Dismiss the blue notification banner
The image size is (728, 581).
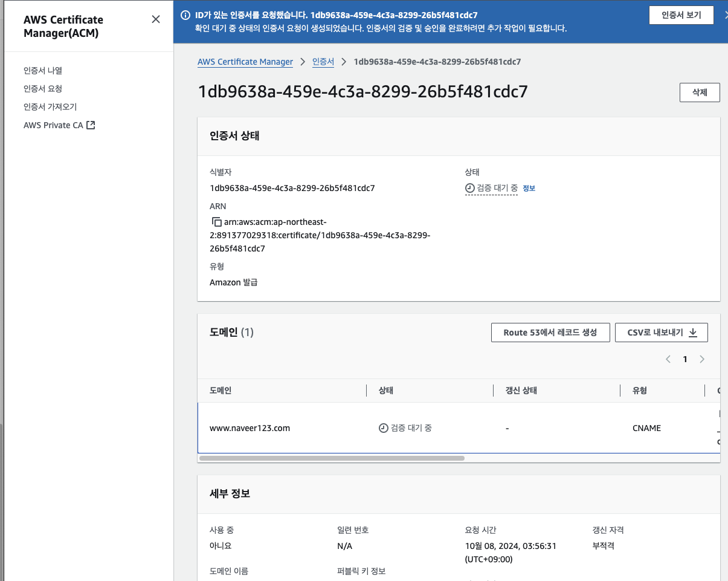tap(726, 15)
